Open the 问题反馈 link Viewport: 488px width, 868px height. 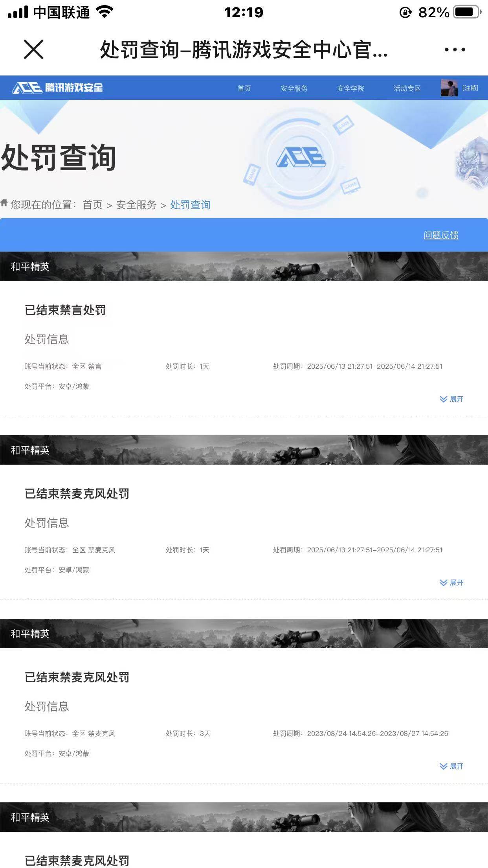click(441, 235)
